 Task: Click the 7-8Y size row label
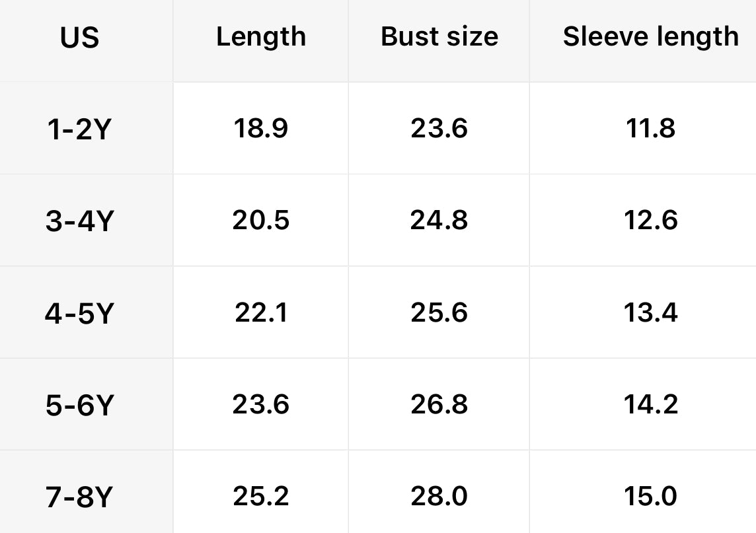[79, 497]
